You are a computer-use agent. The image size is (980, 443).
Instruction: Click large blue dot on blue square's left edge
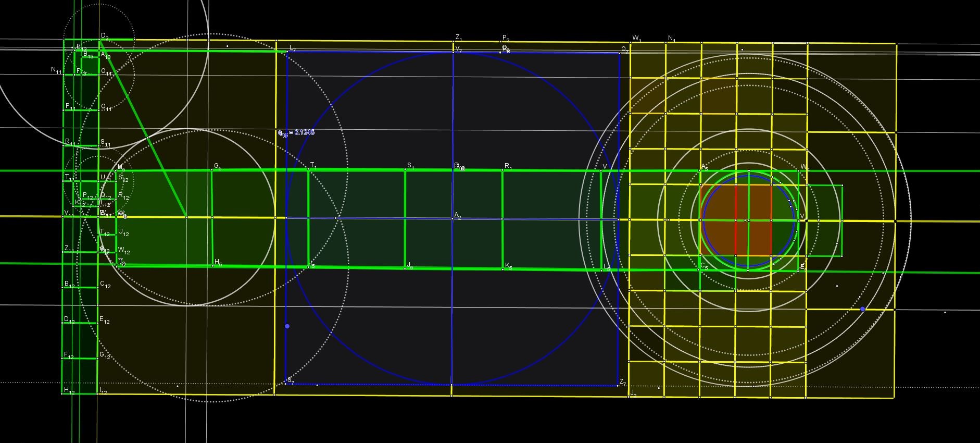coord(287,326)
